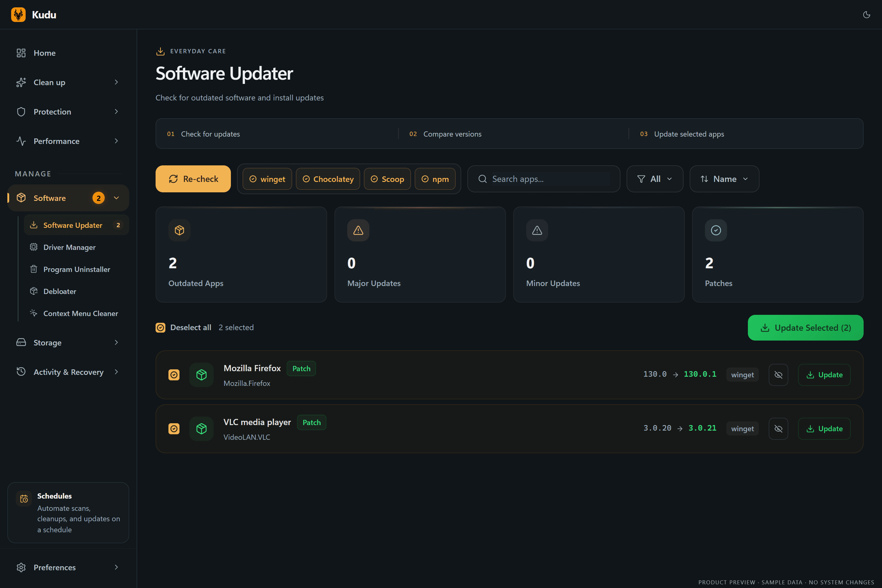This screenshot has height=588, width=882.
Task: Open the All filter dropdown
Action: [655, 179]
